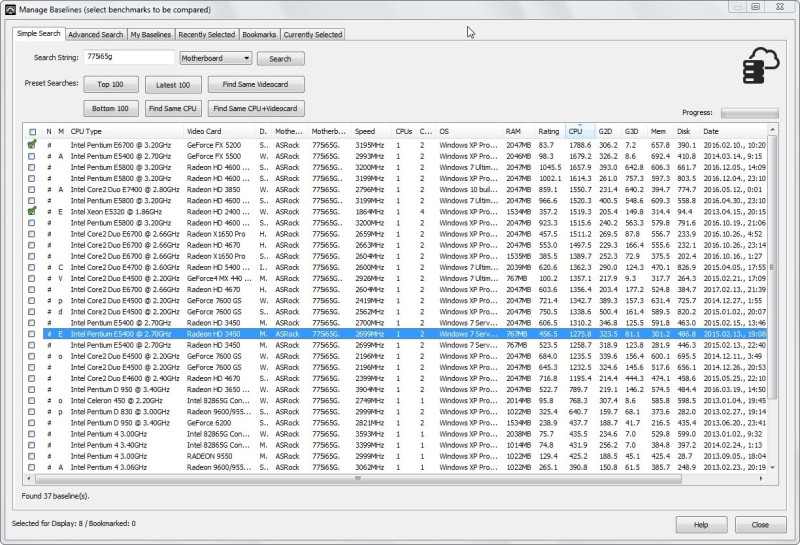
Task: Sort by the OS column header
Action: [469, 131]
